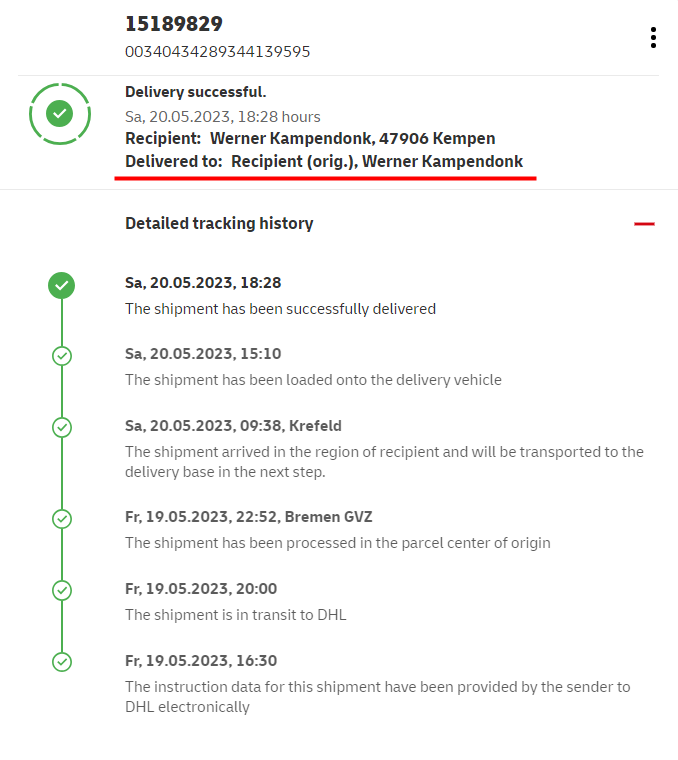Click the large green delivery status icon
Image resolution: width=678 pixels, height=760 pixels.
click(60, 114)
